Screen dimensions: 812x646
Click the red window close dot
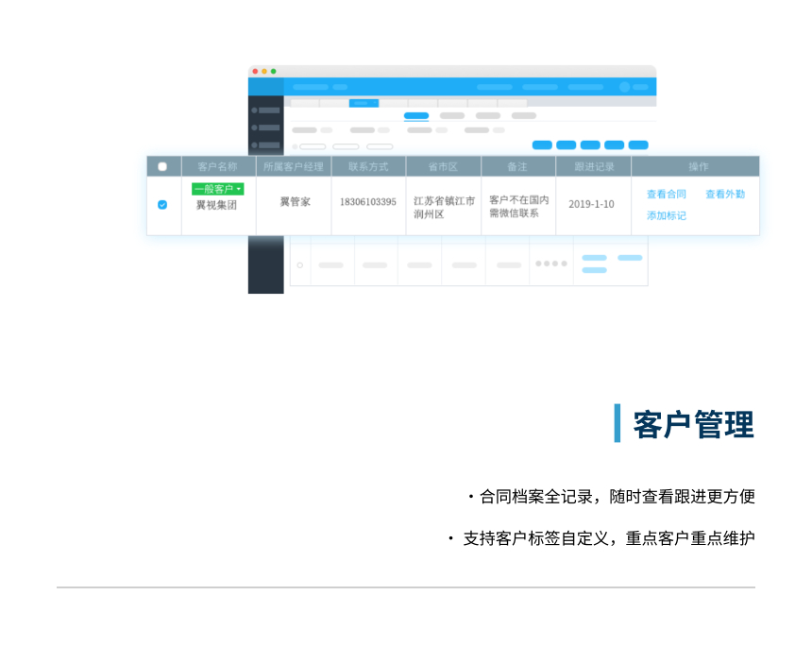pos(255,71)
